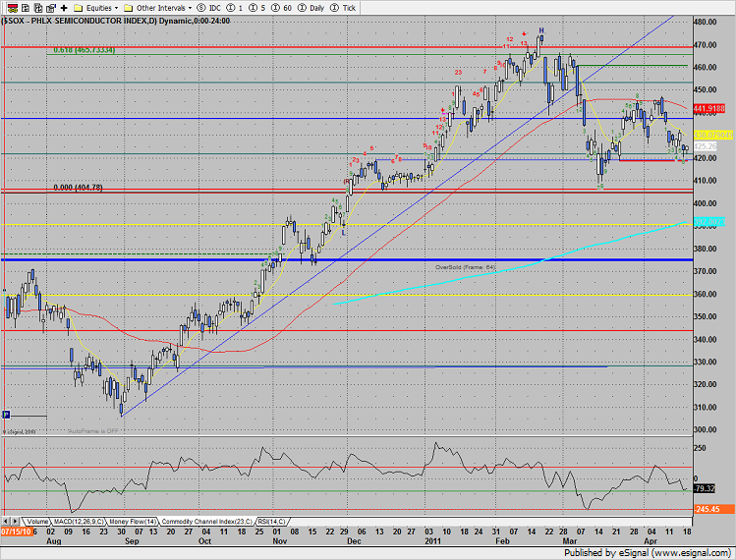Viewport: 736px width, 560px height.
Task: Click the 0.618 (465.73334) Fibonacci label
Action: click(x=85, y=50)
